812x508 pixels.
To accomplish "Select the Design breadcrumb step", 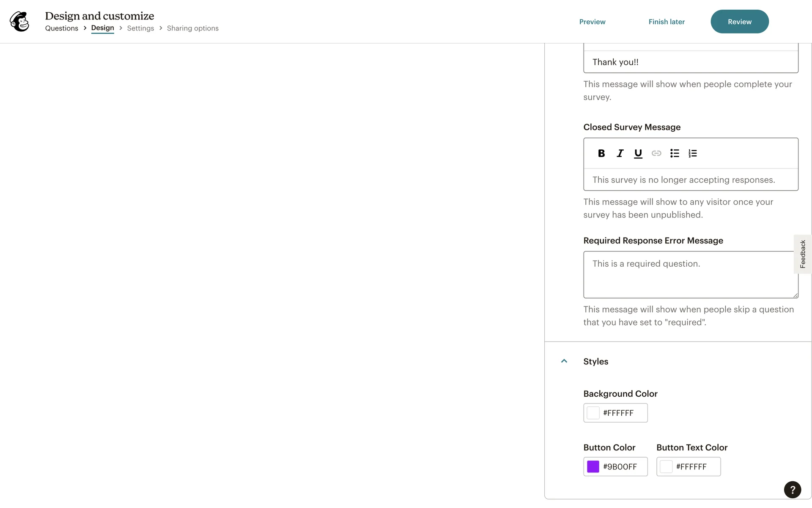I will 102,28.
